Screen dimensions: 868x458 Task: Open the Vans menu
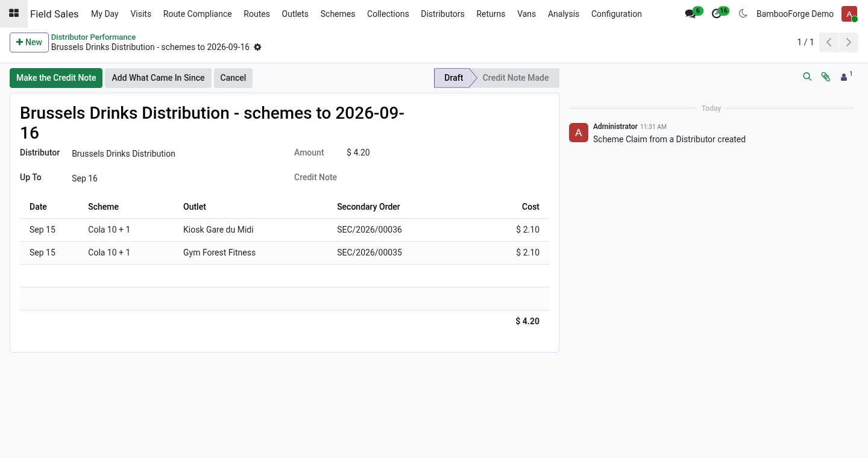(527, 14)
